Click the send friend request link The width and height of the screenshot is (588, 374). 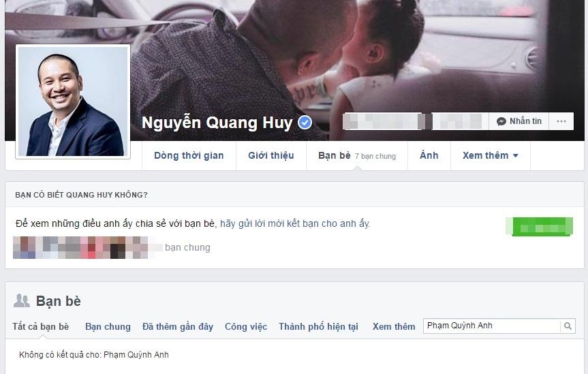[x=295, y=223]
